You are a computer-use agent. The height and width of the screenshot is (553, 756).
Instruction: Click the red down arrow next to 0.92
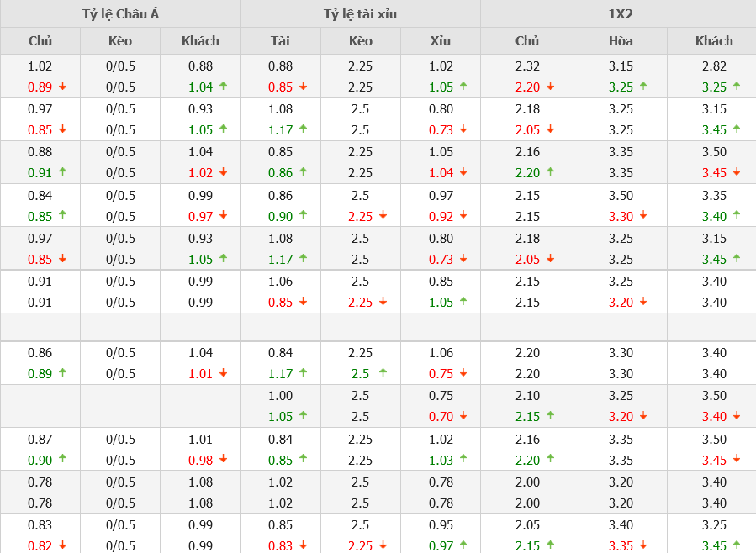[x=463, y=216]
